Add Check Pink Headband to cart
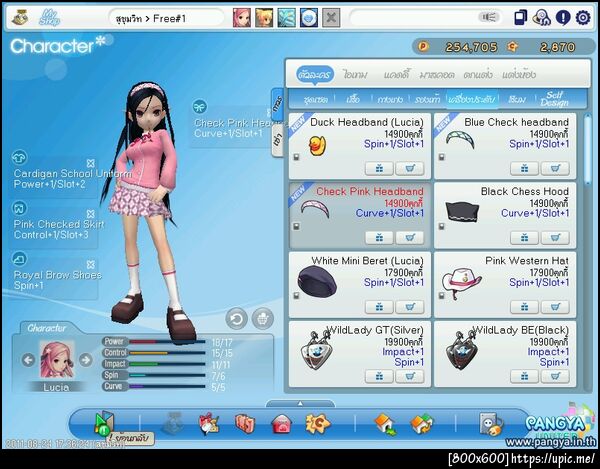Screen dimensions: 600x469 click(409, 238)
